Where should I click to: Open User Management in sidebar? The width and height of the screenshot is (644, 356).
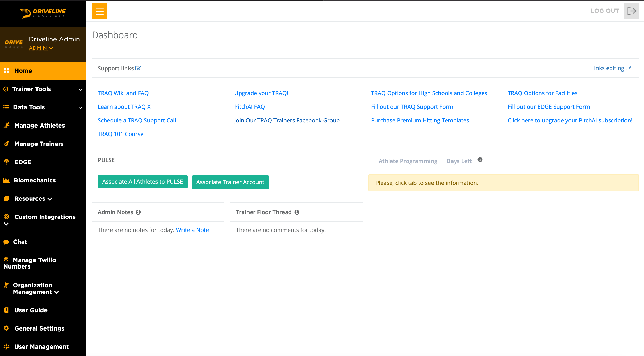click(43, 346)
